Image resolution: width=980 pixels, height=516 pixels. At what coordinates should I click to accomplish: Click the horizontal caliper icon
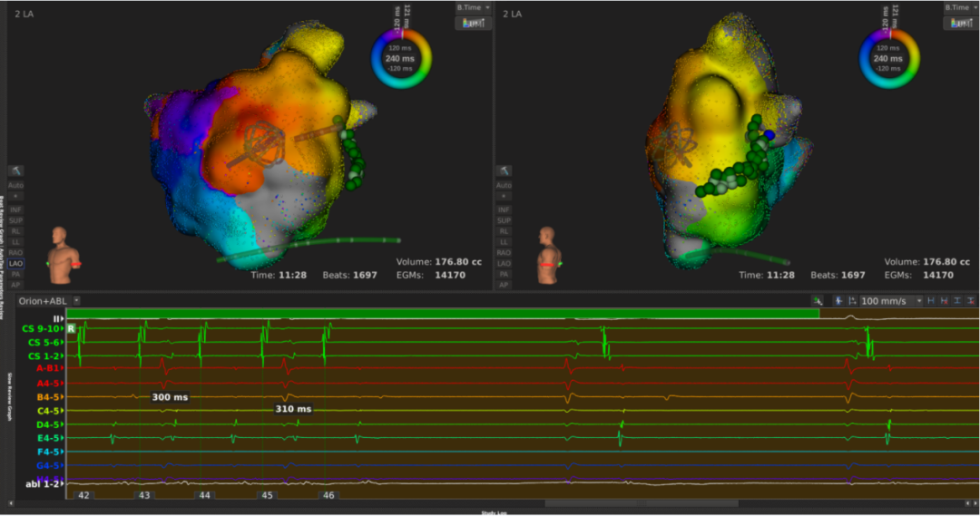tap(928, 300)
